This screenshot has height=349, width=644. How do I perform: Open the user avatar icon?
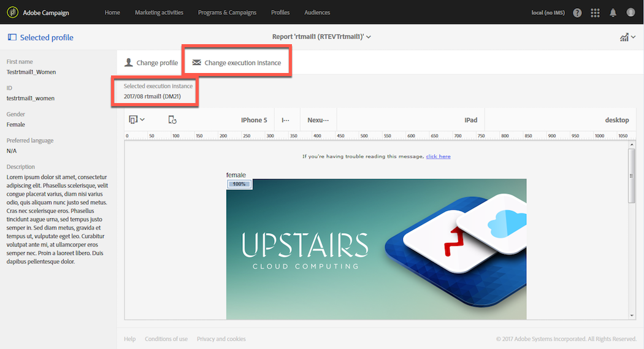(631, 12)
